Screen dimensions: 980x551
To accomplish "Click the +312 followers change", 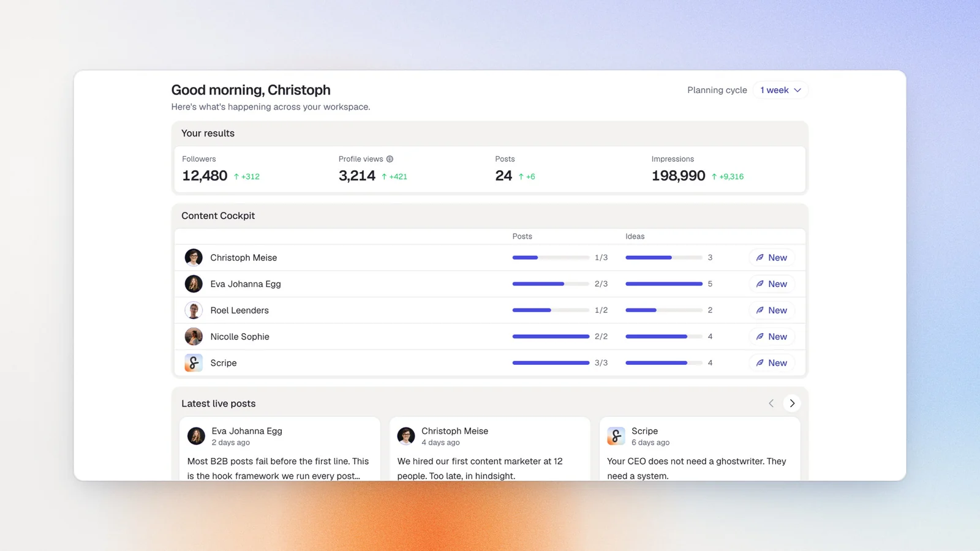I will pos(246,176).
